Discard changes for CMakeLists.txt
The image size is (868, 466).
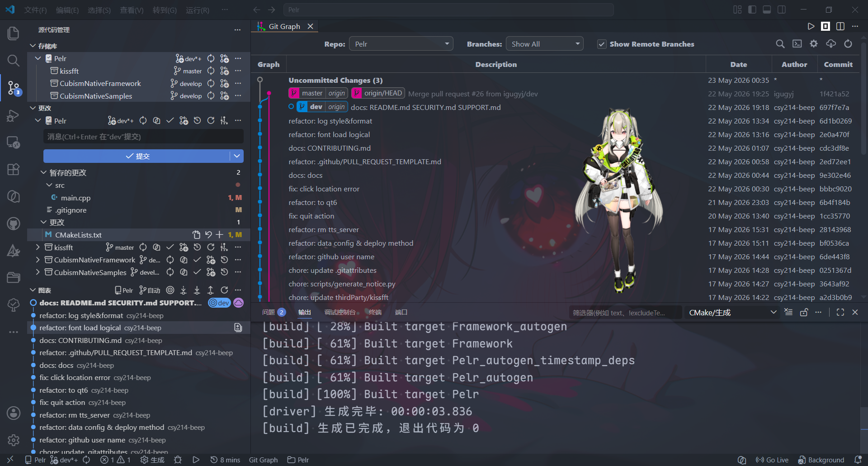coord(208,235)
